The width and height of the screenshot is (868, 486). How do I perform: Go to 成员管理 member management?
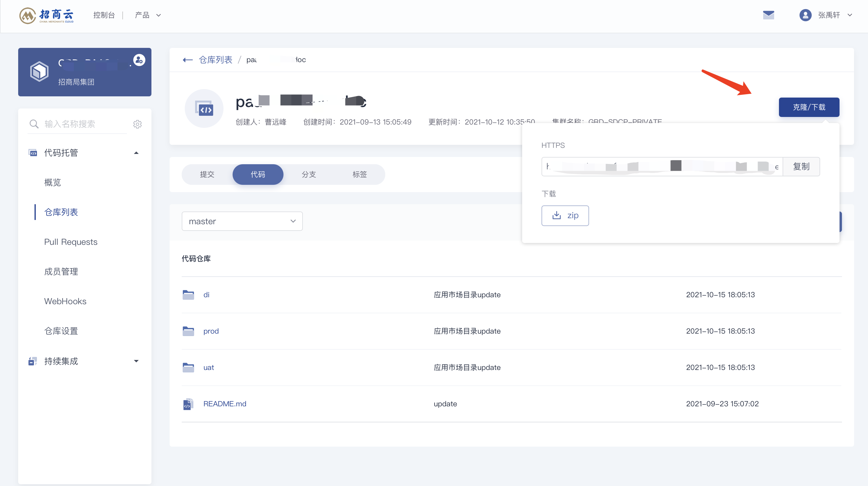[x=61, y=272]
